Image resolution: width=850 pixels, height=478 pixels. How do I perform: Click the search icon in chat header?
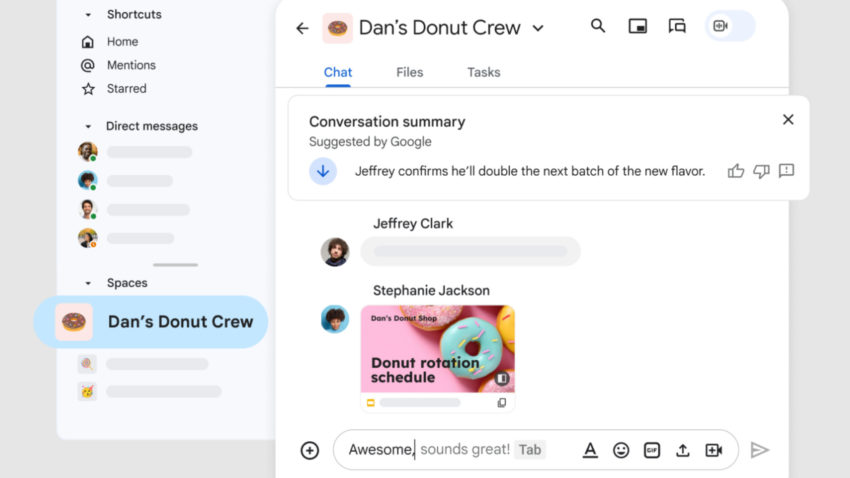click(598, 27)
